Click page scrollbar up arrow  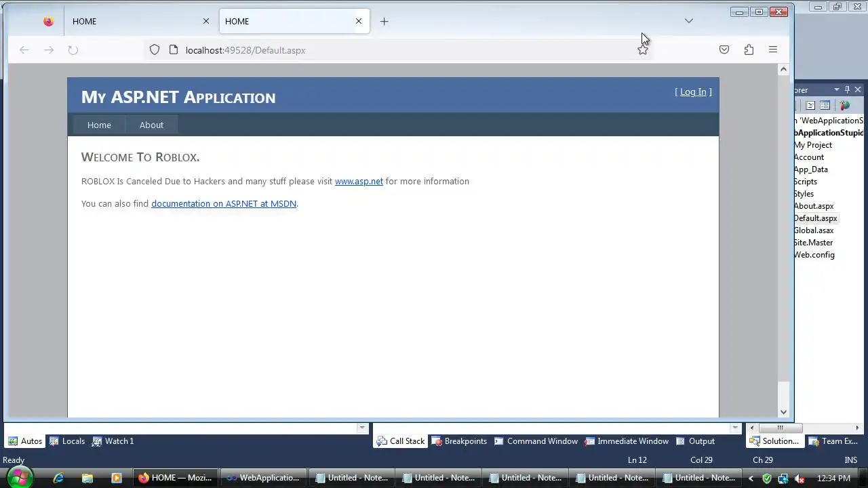pyautogui.click(x=783, y=69)
